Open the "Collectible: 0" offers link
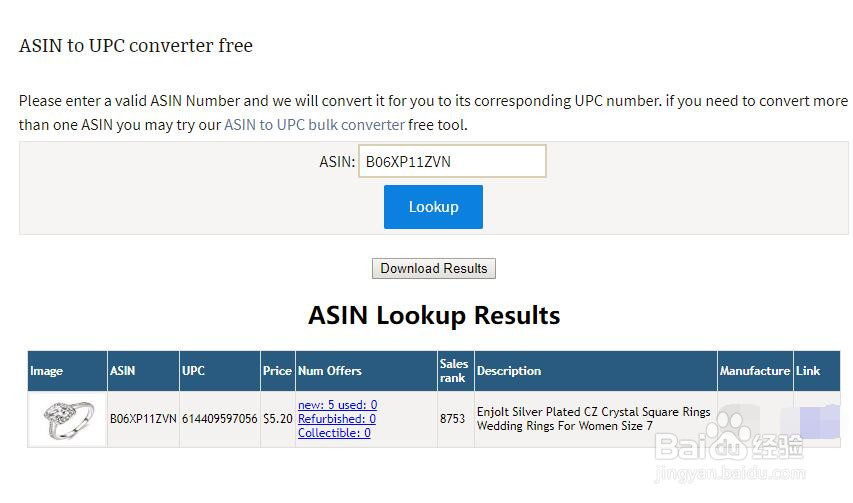This screenshot has width=853, height=503. [x=334, y=433]
